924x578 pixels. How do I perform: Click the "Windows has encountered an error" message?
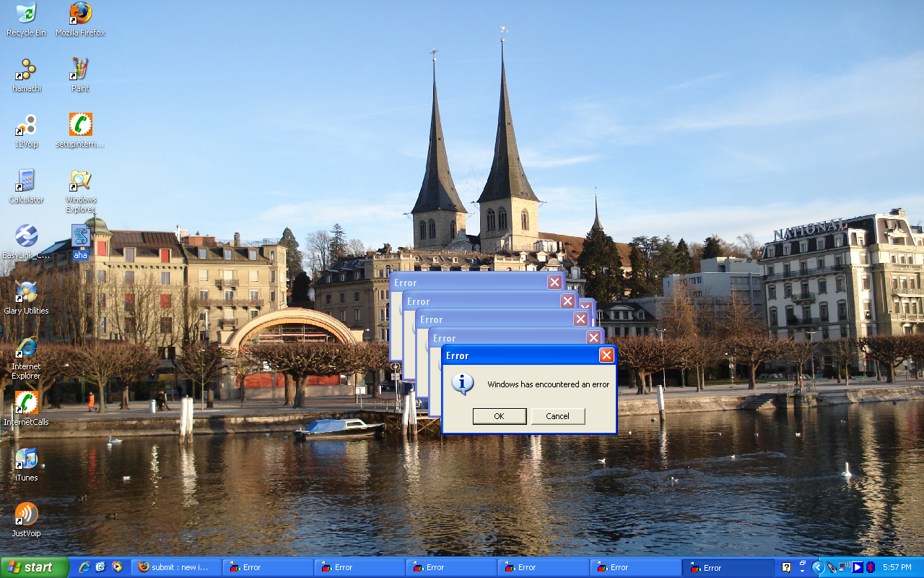549,384
